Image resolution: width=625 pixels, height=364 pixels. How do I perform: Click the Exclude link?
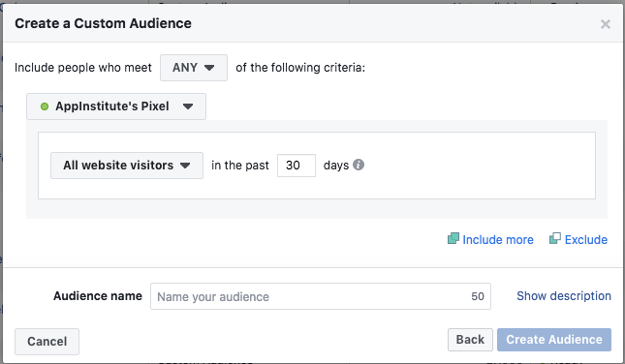pyautogui.click(x=586, y=240)
